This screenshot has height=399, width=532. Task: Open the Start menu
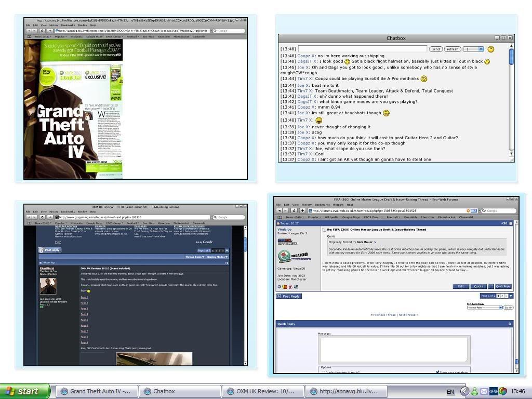(x=25, y=391)
